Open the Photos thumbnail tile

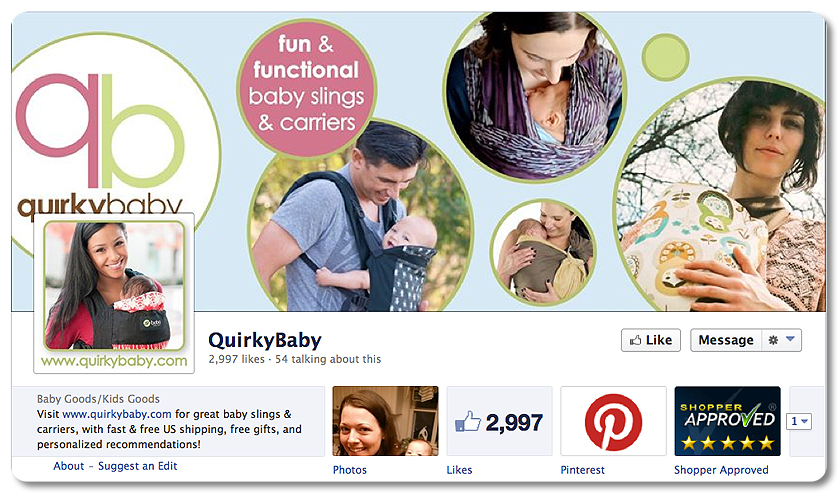point(385,421)
